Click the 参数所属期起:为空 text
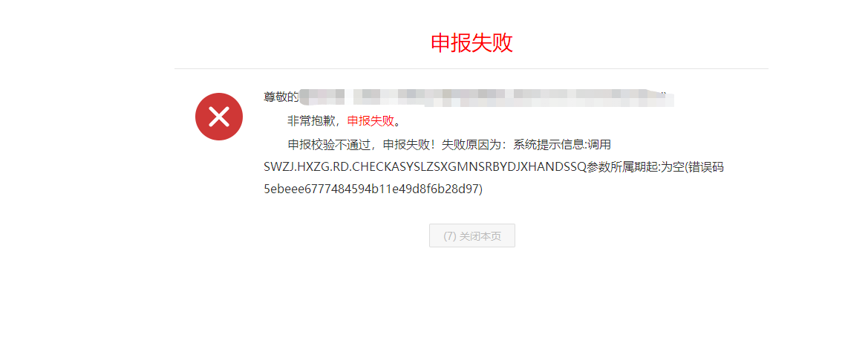Viewport: 868px width, 341px height. click(x=635, y=168)
